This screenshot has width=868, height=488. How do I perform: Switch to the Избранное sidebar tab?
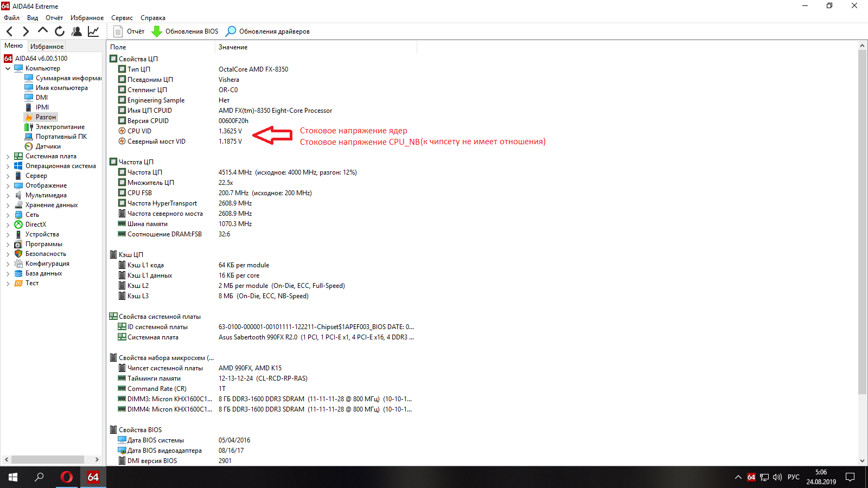[47, 47]
